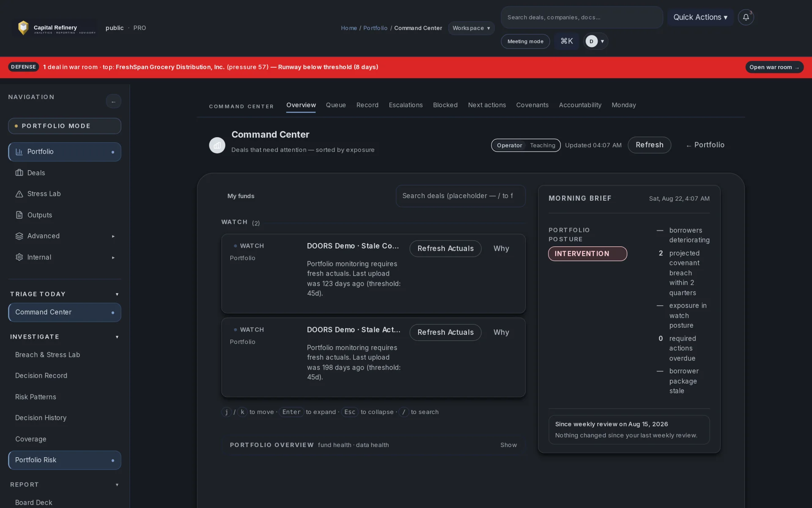Click Open war room button

[774, 67]
